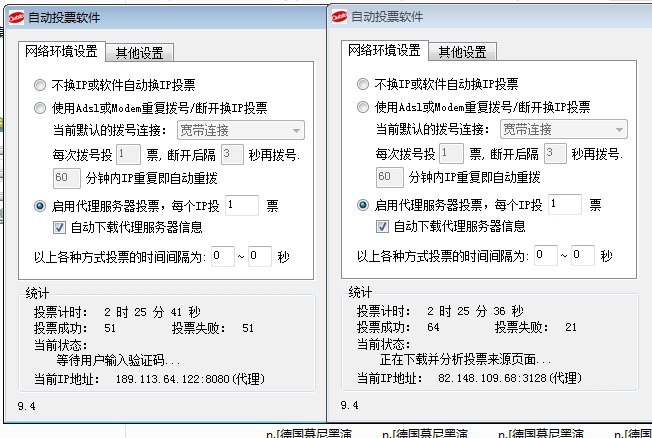Select 不换IP或软件自动换IP投票 radio in right window

pos(363,84)
